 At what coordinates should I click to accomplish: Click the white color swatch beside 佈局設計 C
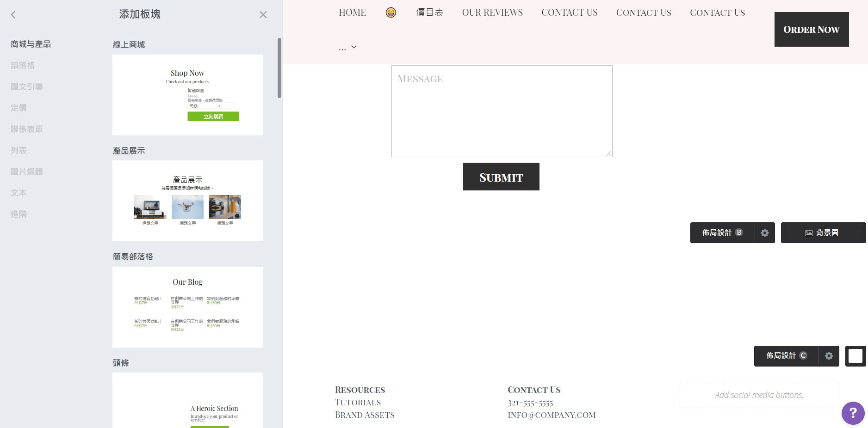tap(855, 356)
